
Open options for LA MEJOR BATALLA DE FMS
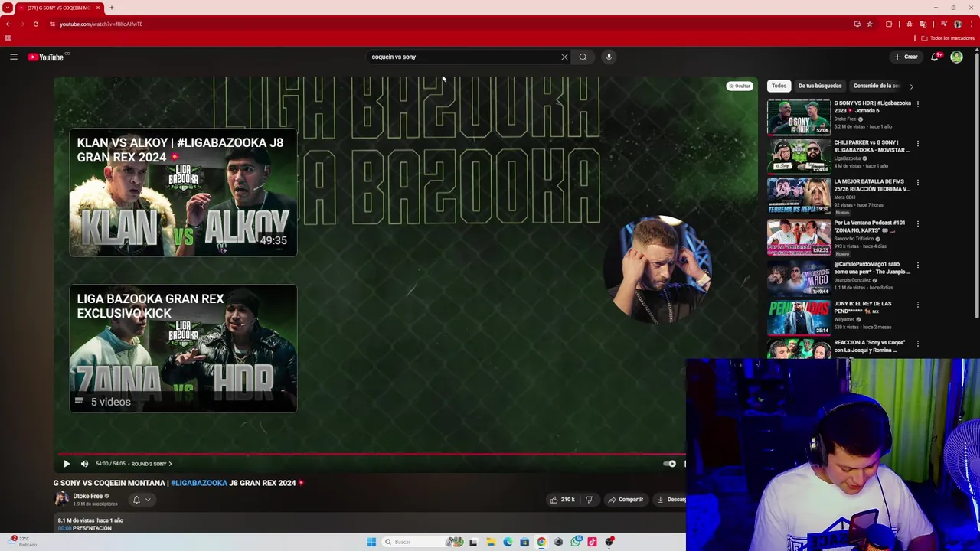pyautogui.click(x=917, y=183)
